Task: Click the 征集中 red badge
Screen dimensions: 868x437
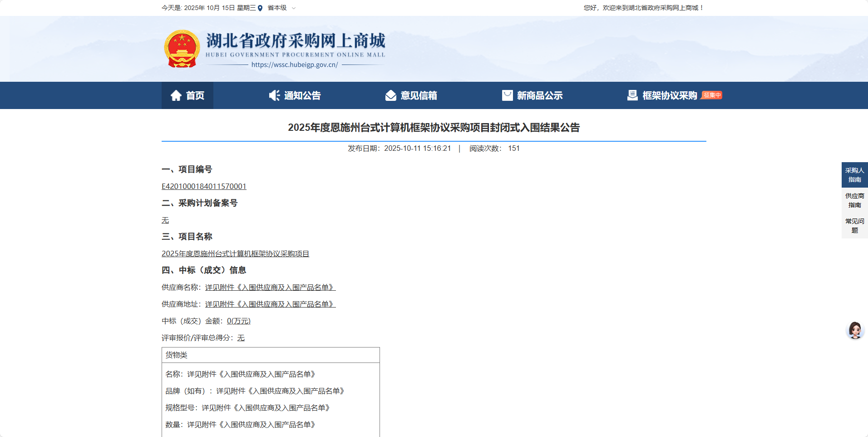Action: coord(712,95)
